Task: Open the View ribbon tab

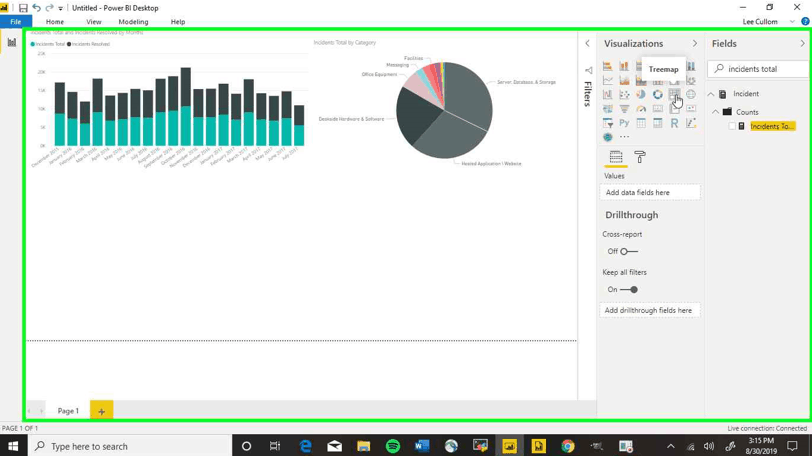Action: click(94, 22)
